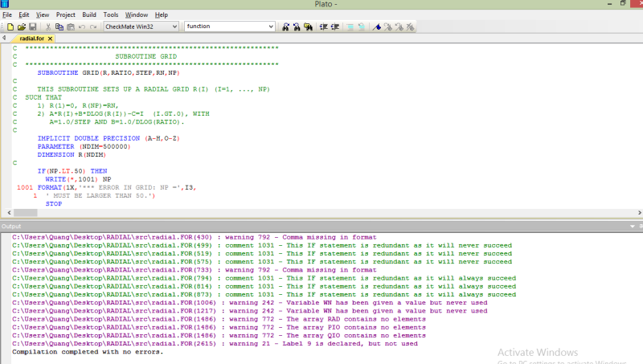Click the editor horizontal scrollbar thumb
The width and height of the screenshot is (643, 364).
26,213
